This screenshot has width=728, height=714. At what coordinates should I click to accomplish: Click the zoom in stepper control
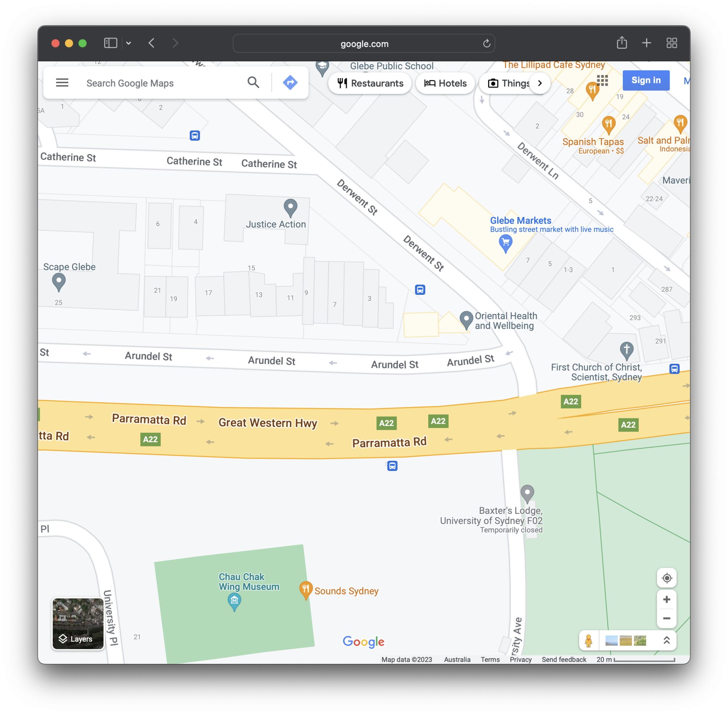(x=667, y=599)
